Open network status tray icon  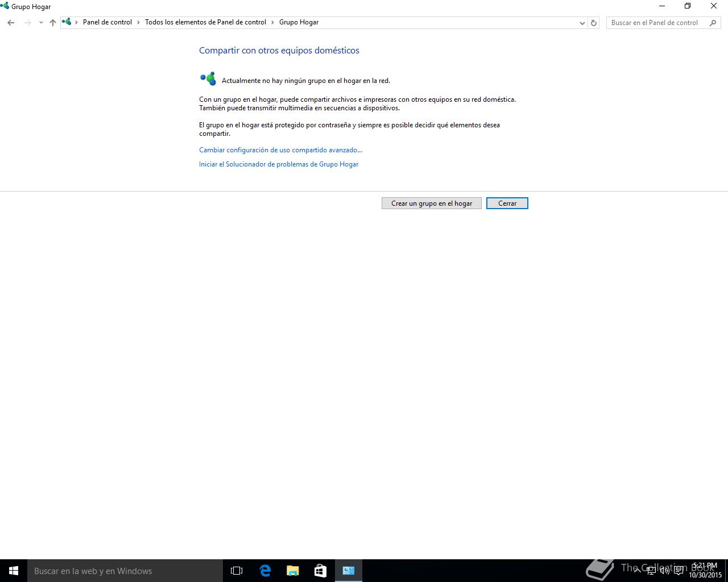tap(651, 571)
